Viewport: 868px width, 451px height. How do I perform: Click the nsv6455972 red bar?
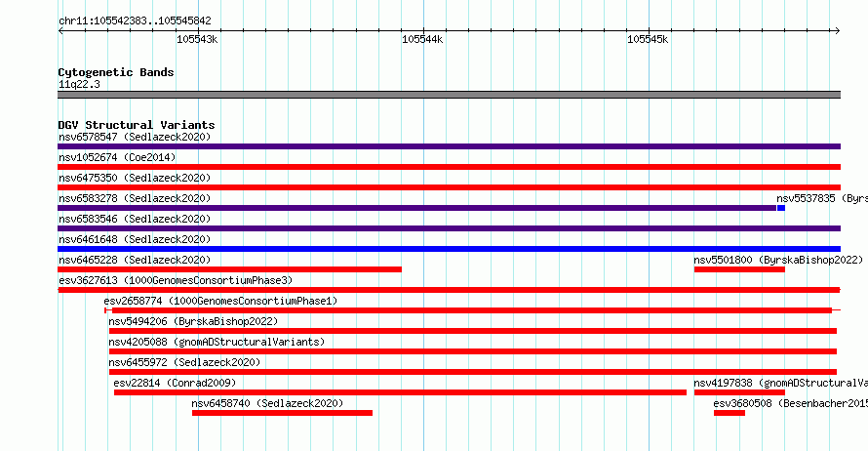(473, 372)
